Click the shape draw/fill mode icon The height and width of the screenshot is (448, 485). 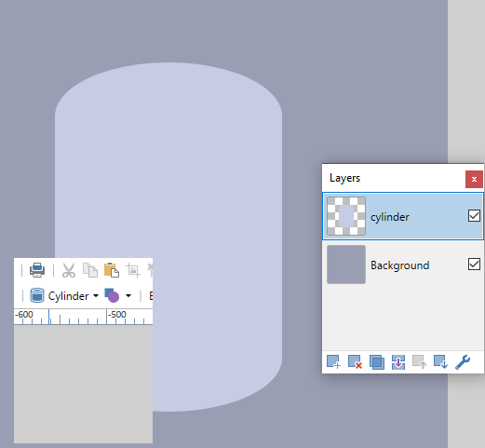112,295
